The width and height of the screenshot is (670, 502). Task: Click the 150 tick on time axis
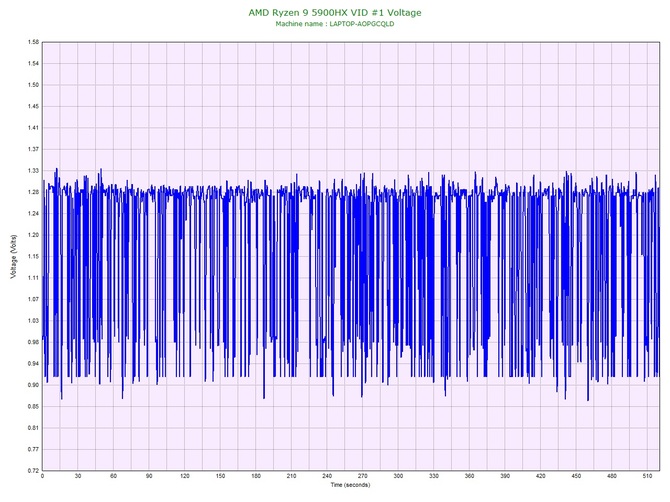pyautogui.click(x=220, y=476)
